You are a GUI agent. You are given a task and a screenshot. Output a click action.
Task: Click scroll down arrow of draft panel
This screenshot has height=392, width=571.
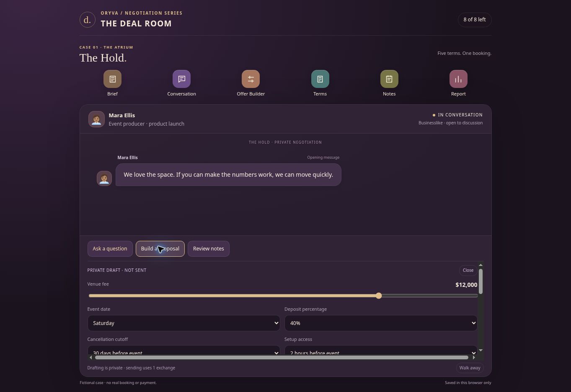pyautogui.click(x=481, y=350)
